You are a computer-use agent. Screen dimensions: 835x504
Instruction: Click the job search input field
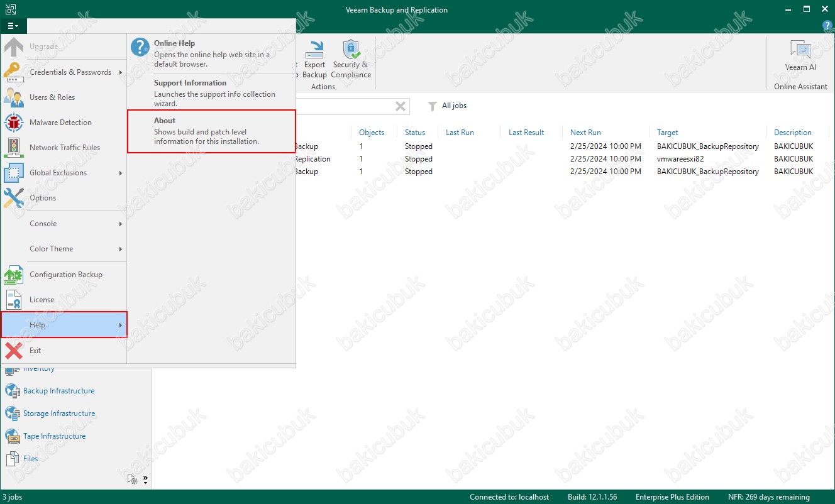(x=344, y=106)
